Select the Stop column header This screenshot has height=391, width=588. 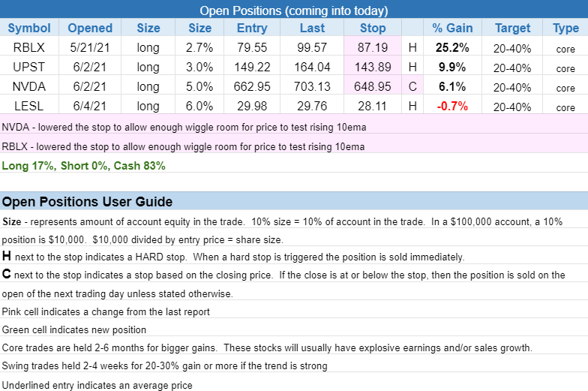click(373, 29)
